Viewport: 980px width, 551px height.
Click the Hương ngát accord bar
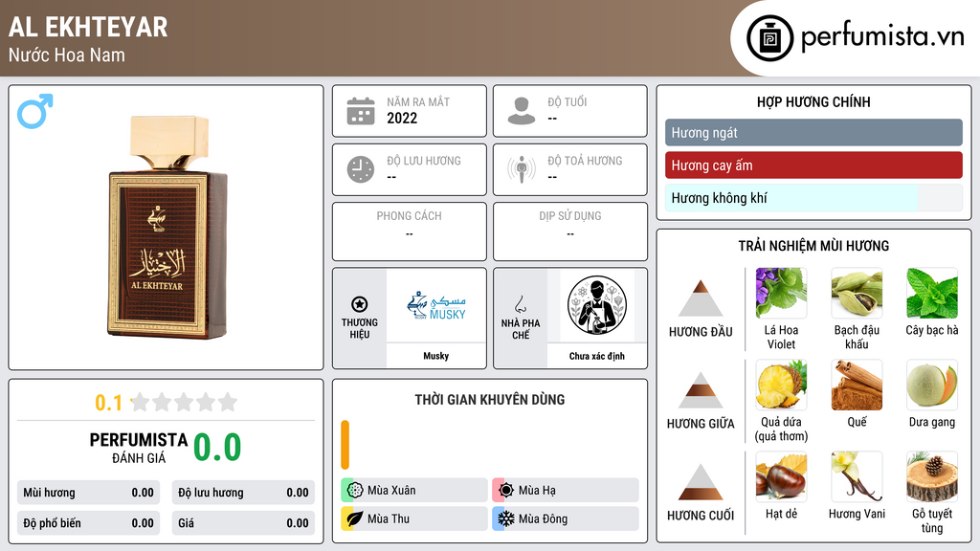coord(813,132)
